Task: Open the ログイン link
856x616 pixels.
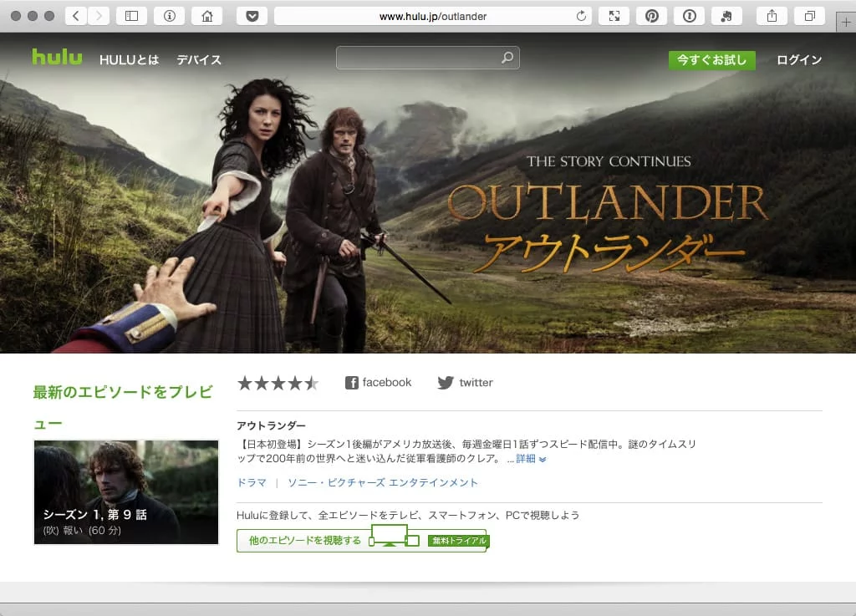Action: 799,60
